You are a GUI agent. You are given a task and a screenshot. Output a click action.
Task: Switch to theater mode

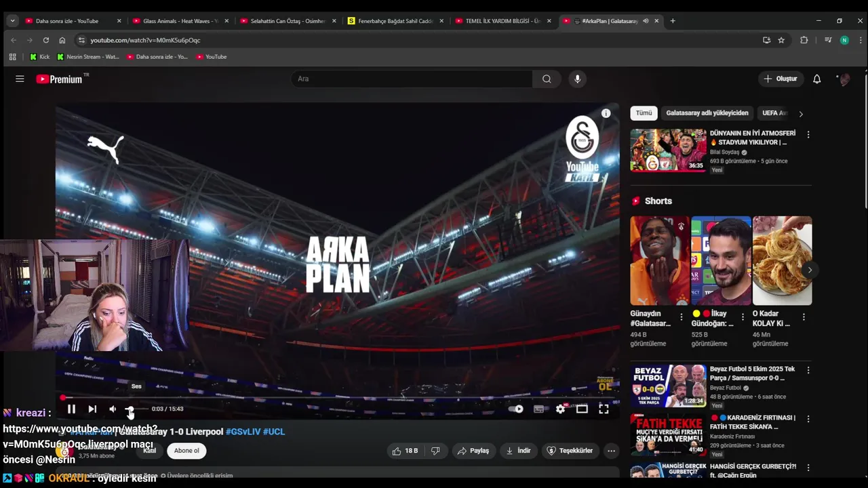[x=582, y=409]
